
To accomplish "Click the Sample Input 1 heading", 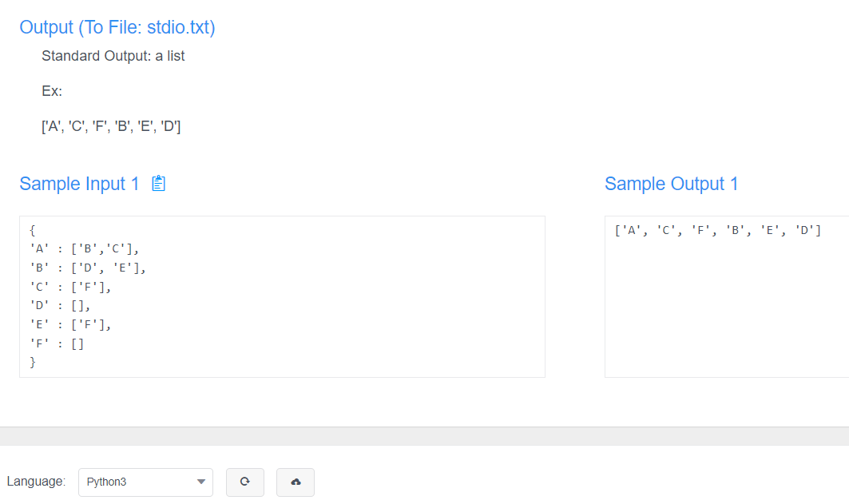I will pyautogui.click(x=79, y=184).
